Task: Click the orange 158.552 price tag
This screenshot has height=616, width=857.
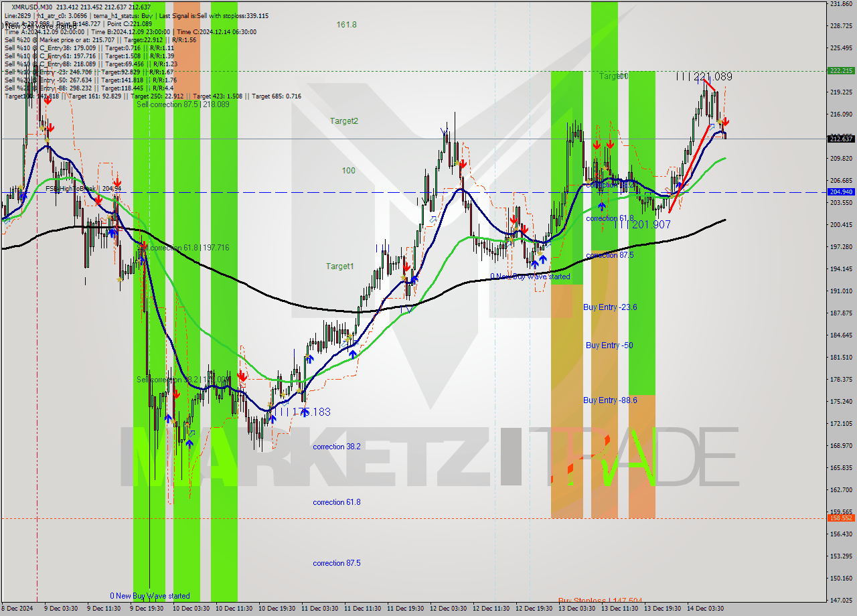Action: pos(841,518)
